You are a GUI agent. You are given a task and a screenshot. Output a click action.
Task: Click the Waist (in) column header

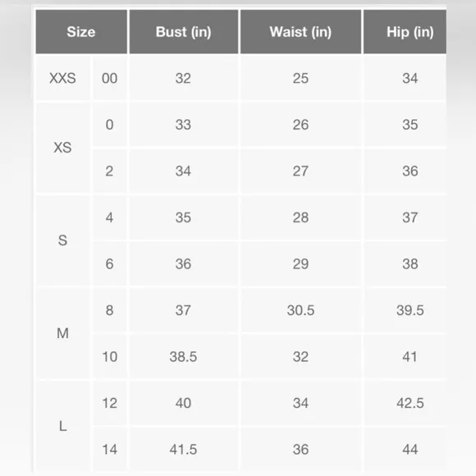[301, 32]
